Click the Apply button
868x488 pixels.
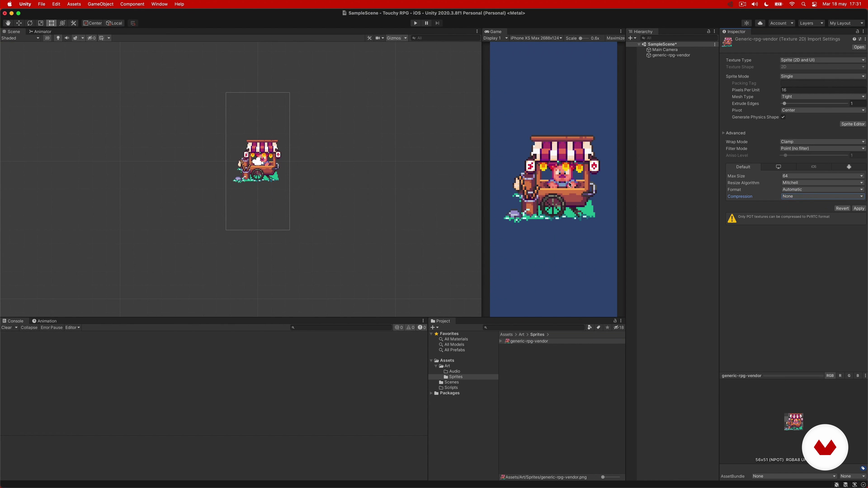pyautogui.click(x=859, y=209)
